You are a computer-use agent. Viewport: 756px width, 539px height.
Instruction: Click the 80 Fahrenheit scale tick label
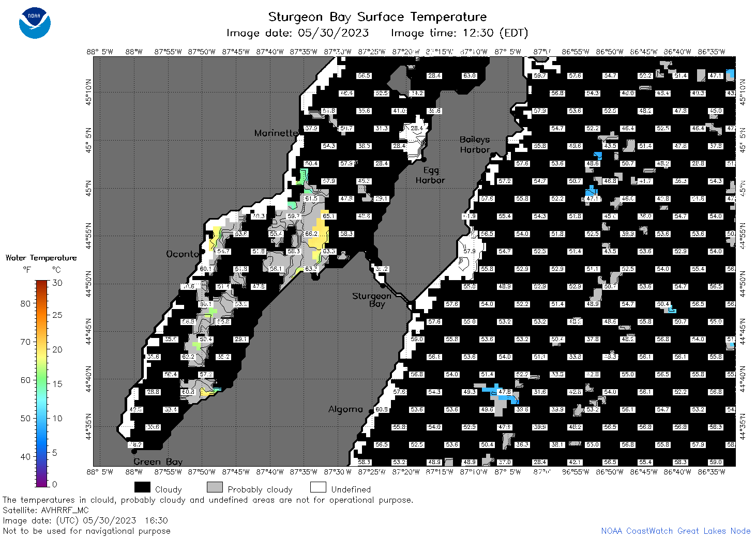(25, 303)
